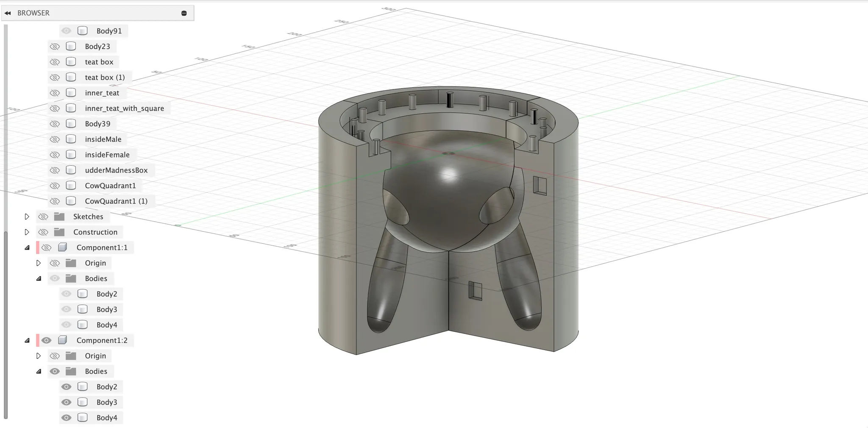The height and width of the screenshot is (428, 868).
Task: Show the hidden teat box body
Action: tap(55, 62)
